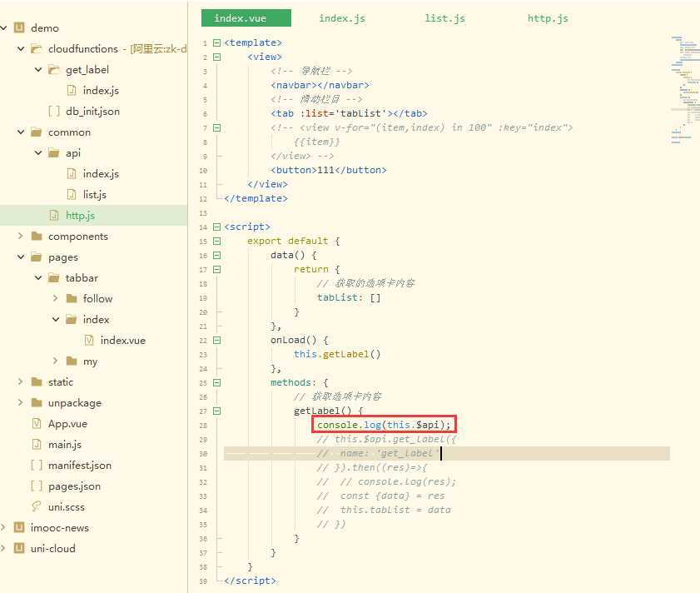
Task: Click the code minimap on the right
Action: point(685,89)
